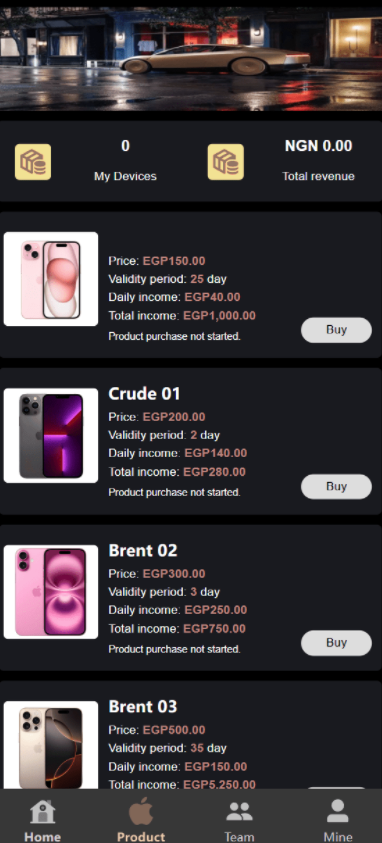Tap the Total revenue box icon

226,162
